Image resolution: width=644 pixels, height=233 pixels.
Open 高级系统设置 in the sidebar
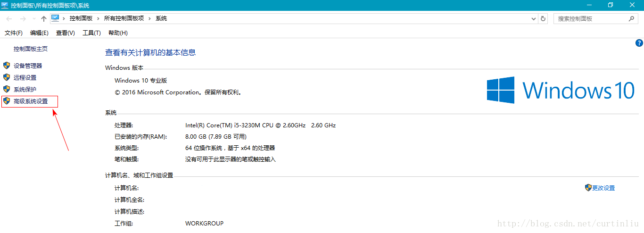pos(31,101)
